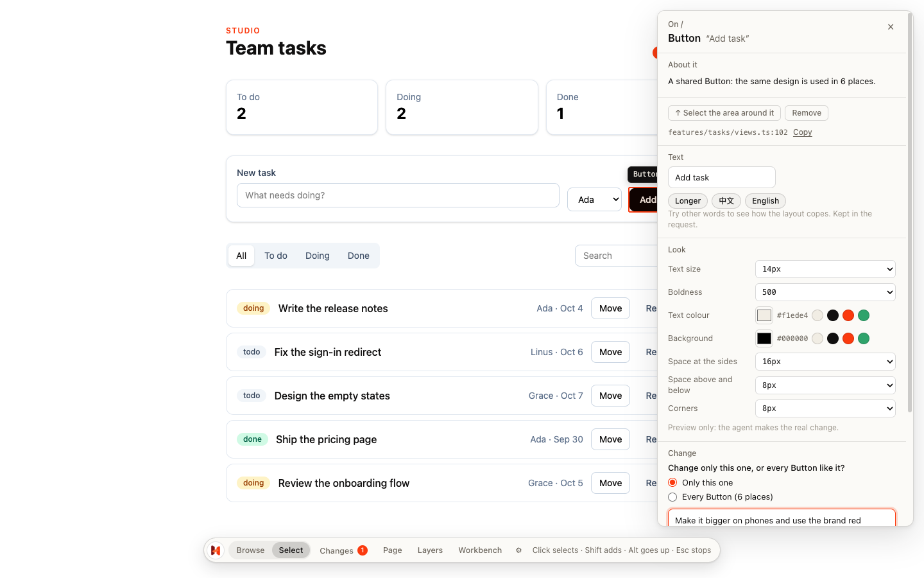Viewport: 924px width, 578px height.
Task: Pick the red preset for Background
Action: tap(848, 338)
